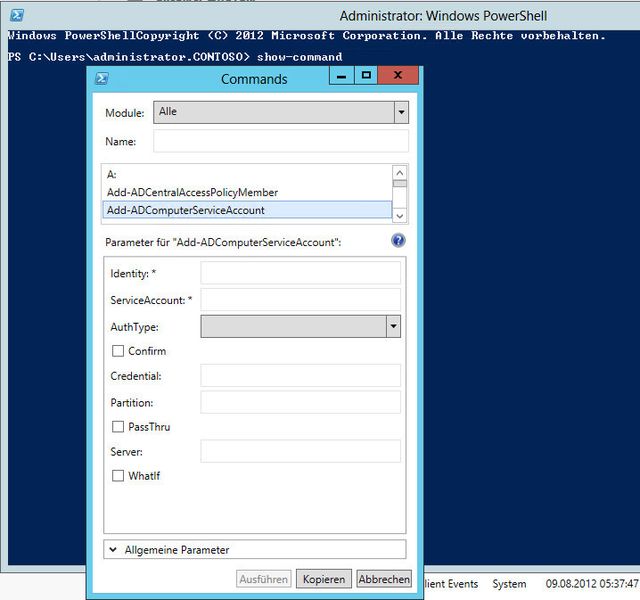Screen dimensions: 640x600
Task: Maximize the Commands dialog
Action: [x=366, y=76]
